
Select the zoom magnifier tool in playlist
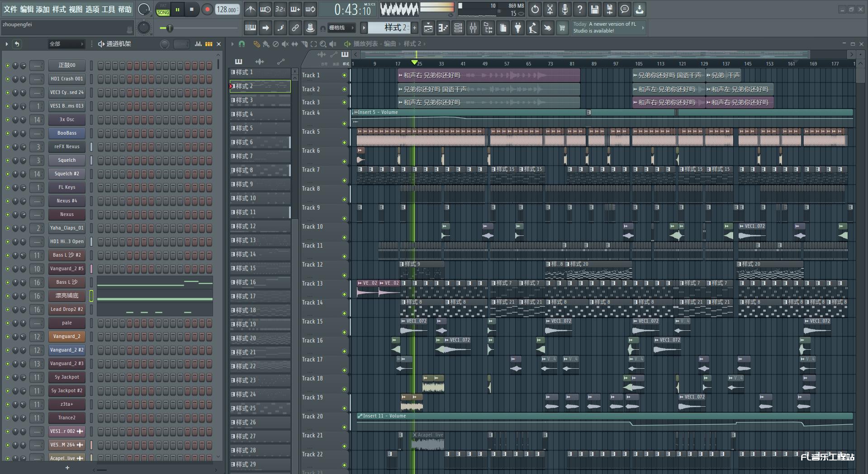click(x=323, y=44)
